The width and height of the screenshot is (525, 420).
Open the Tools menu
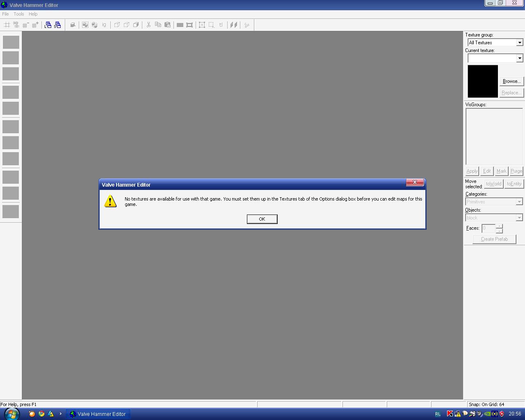pos(19,14)
